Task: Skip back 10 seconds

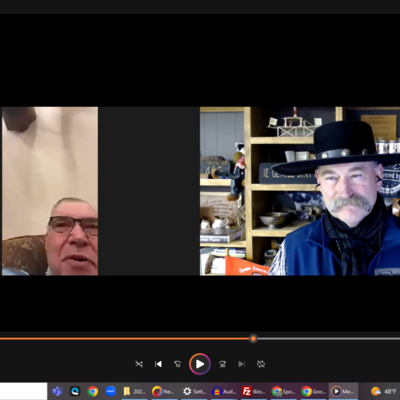Action: pos(178,364)
